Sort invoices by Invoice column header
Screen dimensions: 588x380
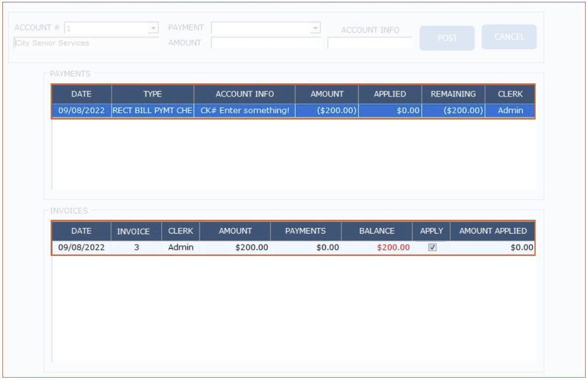click(x=133, y=231)
